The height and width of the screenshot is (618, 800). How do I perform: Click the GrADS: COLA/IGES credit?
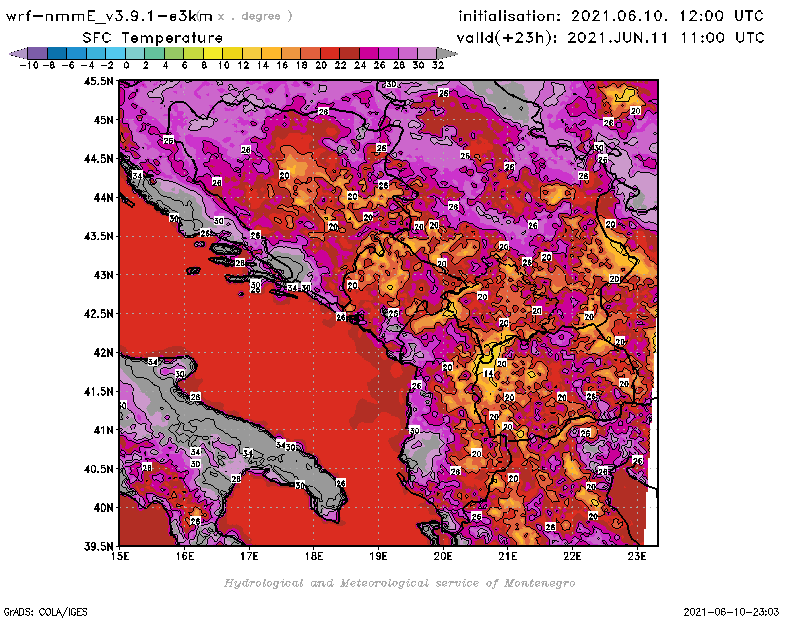click(45, 611)
